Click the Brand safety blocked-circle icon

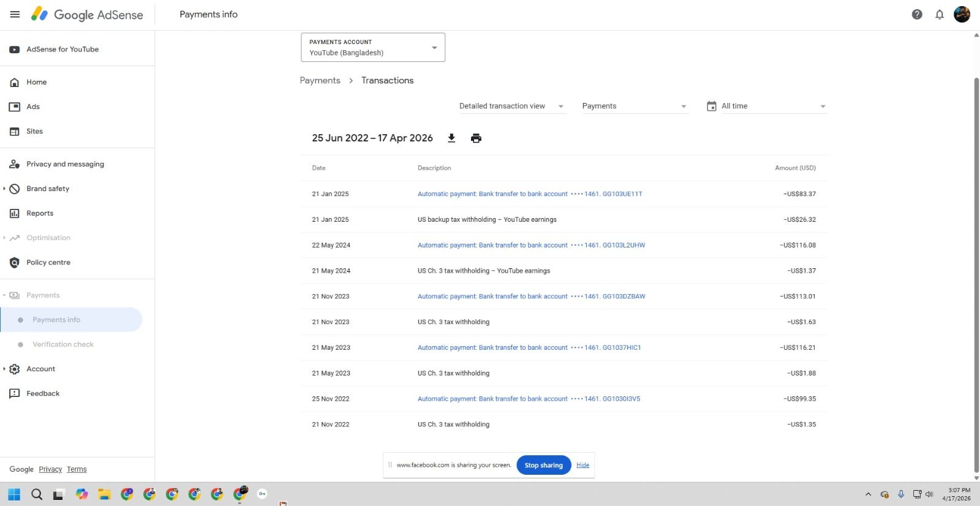tap(15, 189)
